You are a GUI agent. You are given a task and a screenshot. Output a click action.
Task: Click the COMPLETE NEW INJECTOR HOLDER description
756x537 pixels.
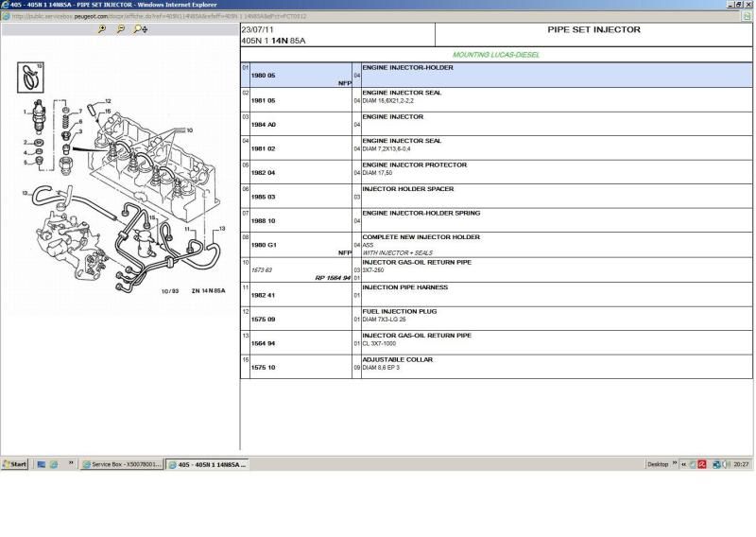421,237
